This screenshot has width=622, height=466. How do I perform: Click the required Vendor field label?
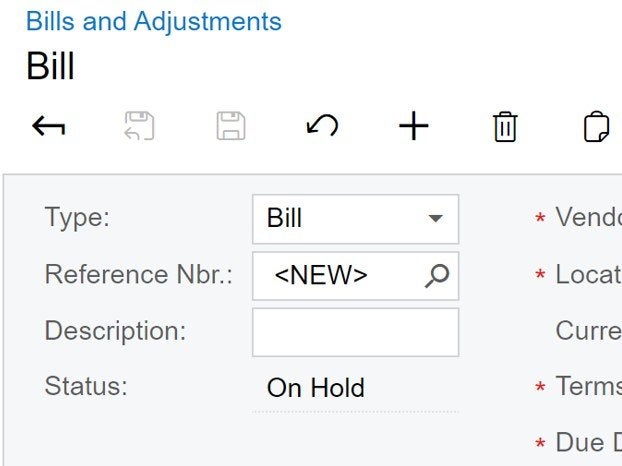588,217
